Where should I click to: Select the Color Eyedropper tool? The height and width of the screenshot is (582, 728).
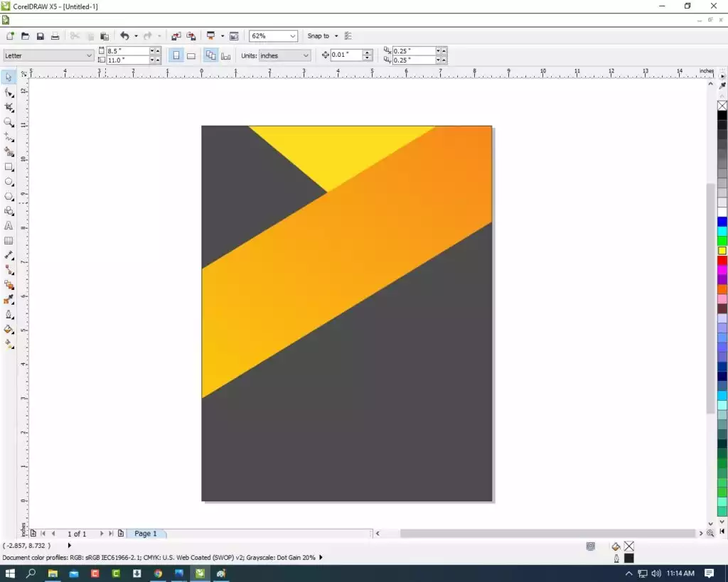pos(9,300)
